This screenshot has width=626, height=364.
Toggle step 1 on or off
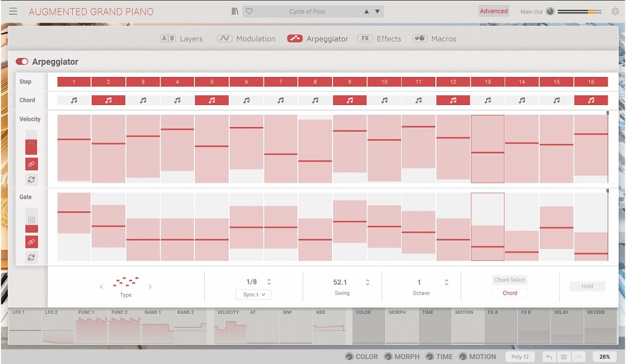74,82
